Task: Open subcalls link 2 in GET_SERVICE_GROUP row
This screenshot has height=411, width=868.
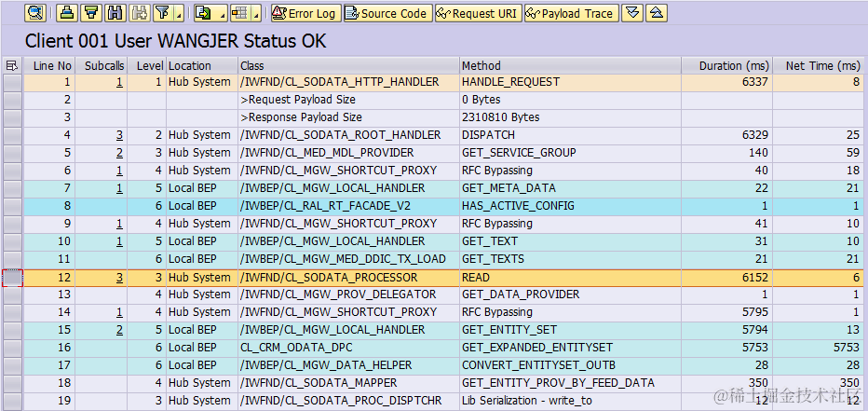Action: point(119,153)
